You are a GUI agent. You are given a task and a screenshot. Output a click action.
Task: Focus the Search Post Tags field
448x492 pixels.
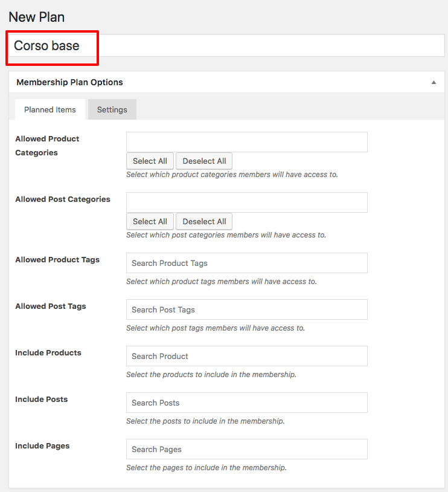(x=247, y=309)
